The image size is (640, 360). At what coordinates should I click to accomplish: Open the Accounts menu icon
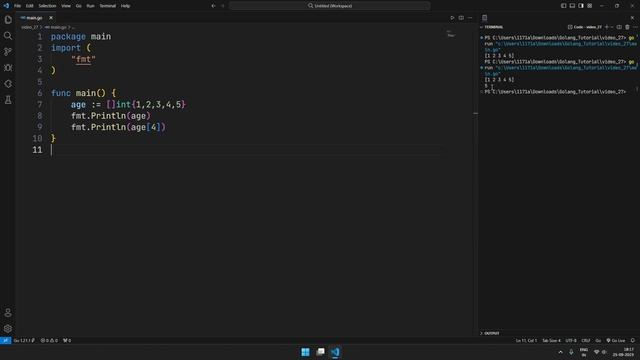8,313
